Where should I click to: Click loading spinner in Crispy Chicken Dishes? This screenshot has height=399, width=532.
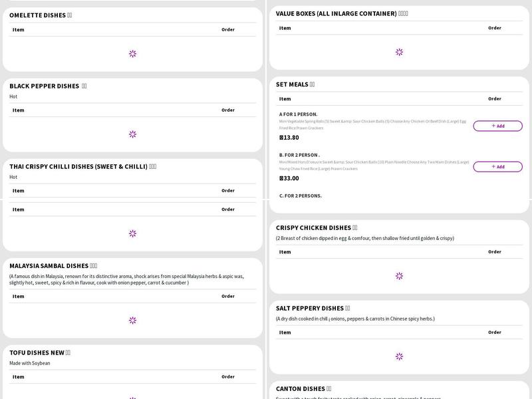(399, 276)
